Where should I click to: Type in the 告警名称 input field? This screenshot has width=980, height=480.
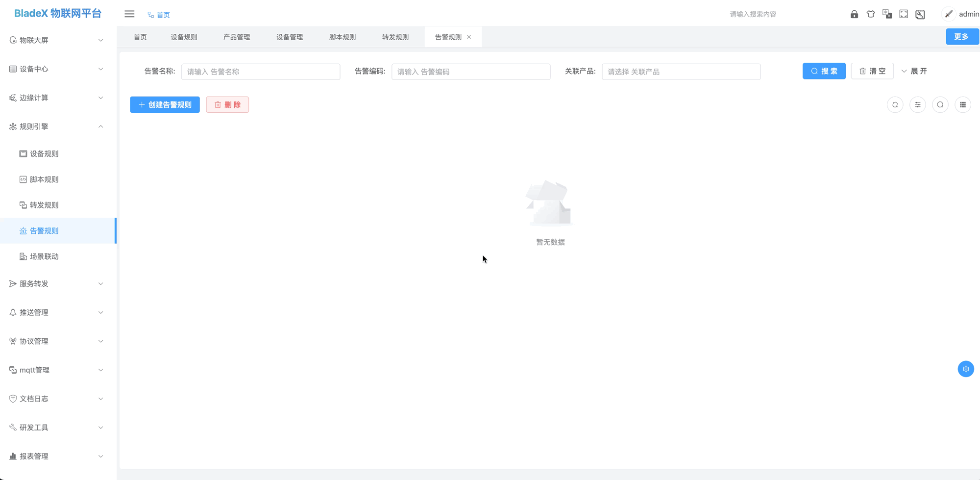[261, 72]
